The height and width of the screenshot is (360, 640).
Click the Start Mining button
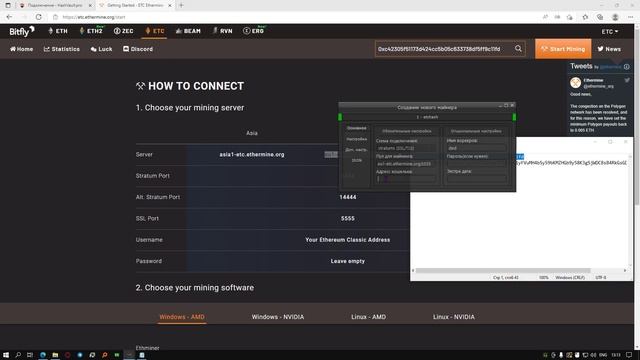point(563,49)
